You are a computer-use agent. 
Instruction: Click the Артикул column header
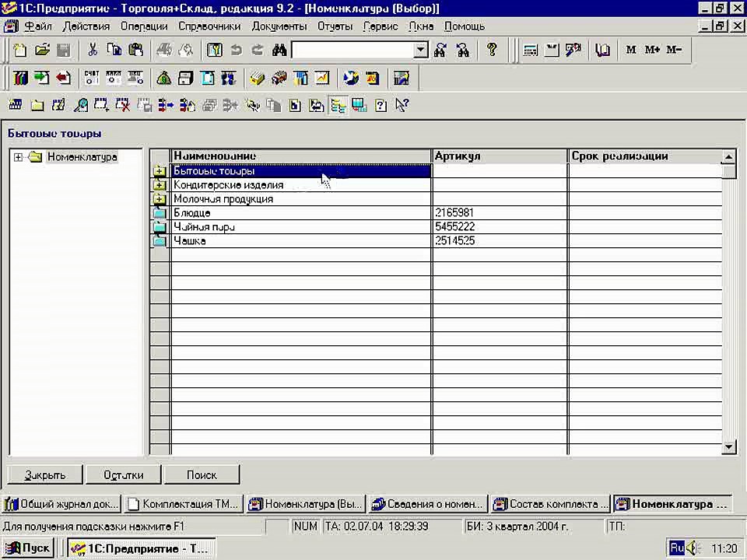point(500,156)
